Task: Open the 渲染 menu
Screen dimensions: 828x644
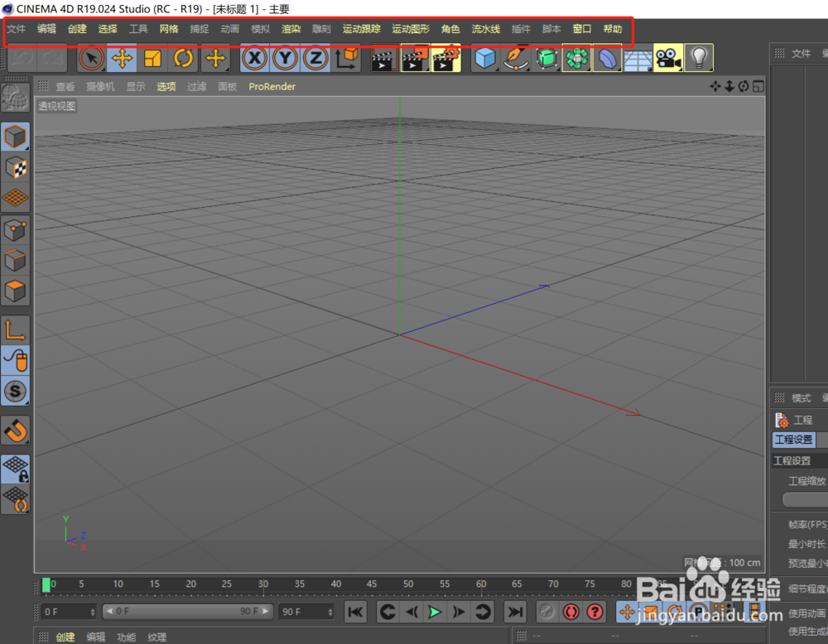Action: click(x=291, y=29)
